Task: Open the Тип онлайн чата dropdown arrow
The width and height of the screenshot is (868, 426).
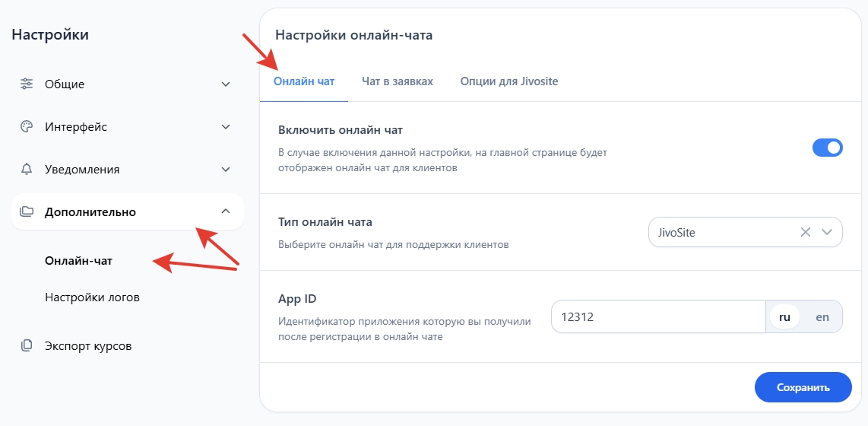Action: pos(828,232)
